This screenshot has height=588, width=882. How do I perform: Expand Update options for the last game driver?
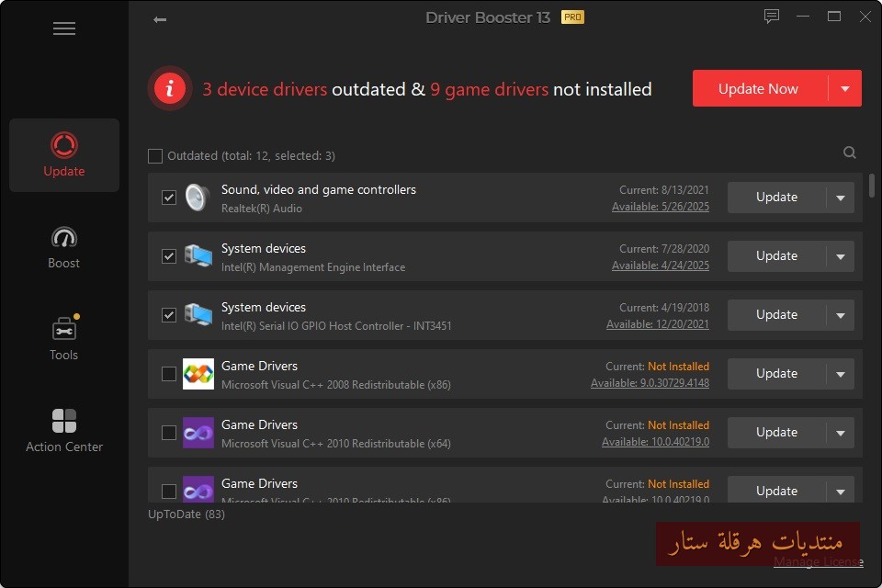[841, 491]
